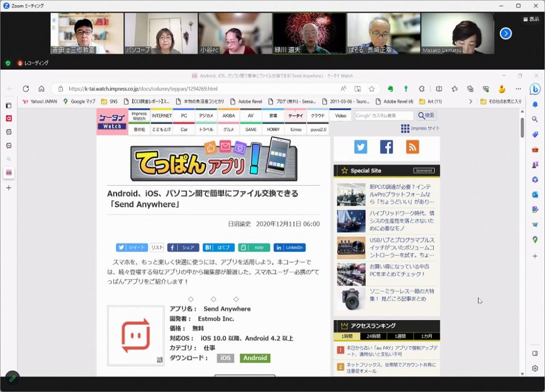Switch ranking to the 24時間 tab
The width and height of the screenshot is (545, 392).
coord(373,336)
